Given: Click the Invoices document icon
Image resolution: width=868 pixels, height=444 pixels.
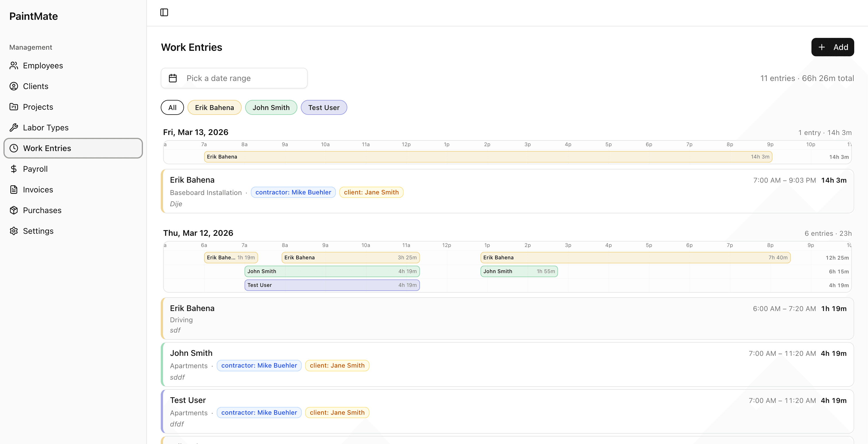Looking at the screenshot, I should coord(14,190).
